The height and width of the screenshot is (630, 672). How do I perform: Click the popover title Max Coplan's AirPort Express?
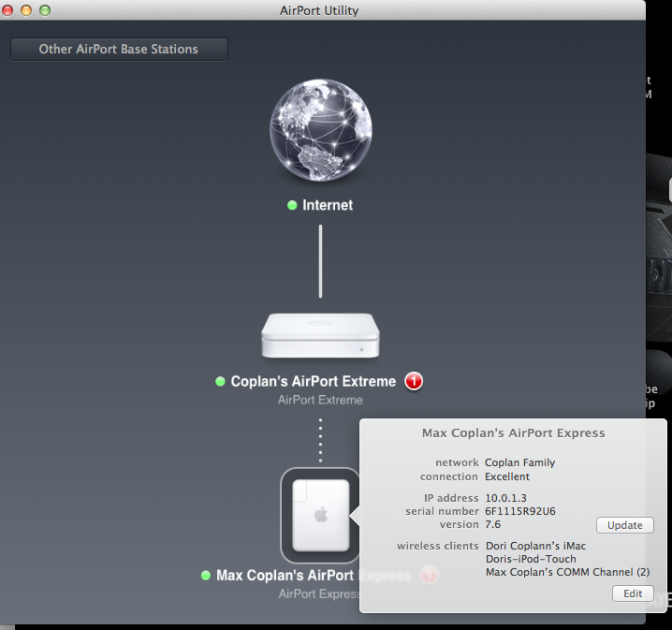coord(514,432)
